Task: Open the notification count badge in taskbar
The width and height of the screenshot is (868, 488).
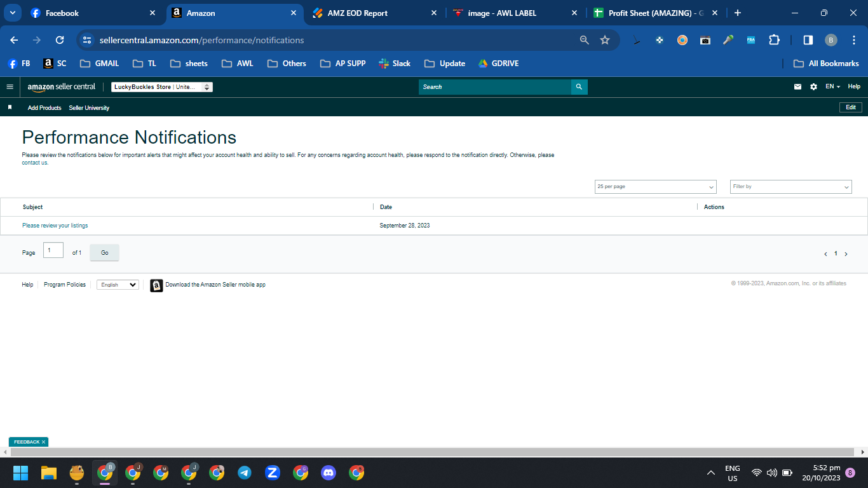Action: coord(850,473)
